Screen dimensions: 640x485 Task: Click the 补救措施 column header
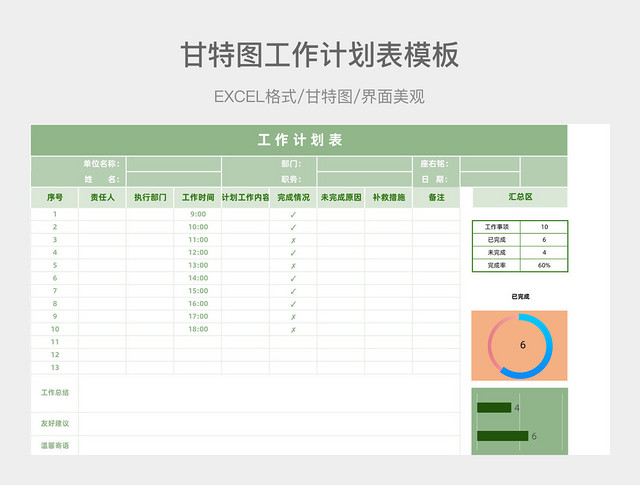389,198
